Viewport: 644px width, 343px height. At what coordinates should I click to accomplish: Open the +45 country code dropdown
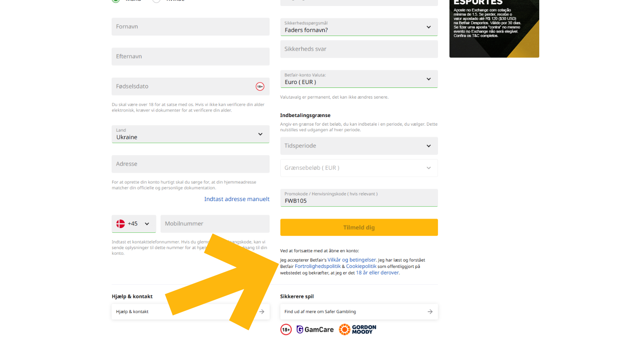point(134,224)
